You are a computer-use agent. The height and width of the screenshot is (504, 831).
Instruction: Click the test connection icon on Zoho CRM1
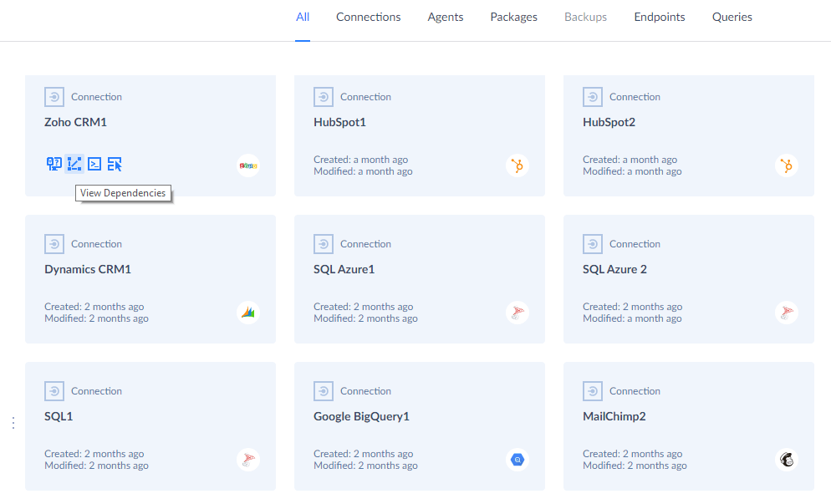click(54, 164)
